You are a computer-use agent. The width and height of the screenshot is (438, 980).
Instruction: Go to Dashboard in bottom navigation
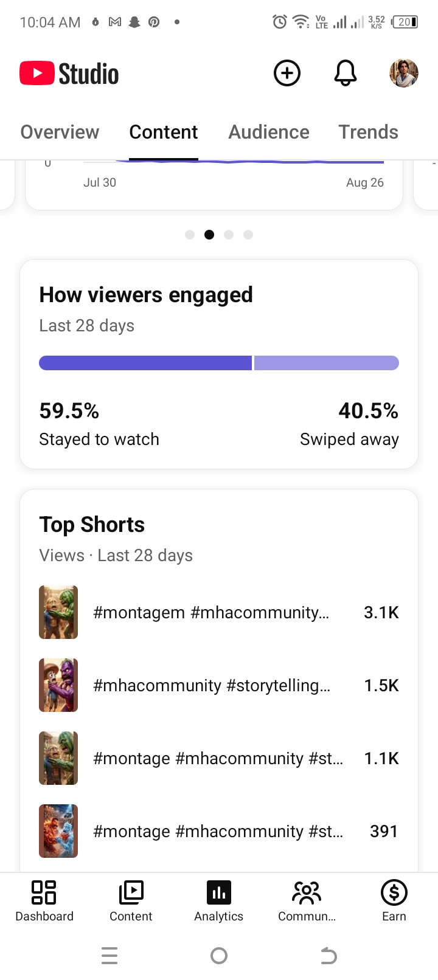click(44, 902)
